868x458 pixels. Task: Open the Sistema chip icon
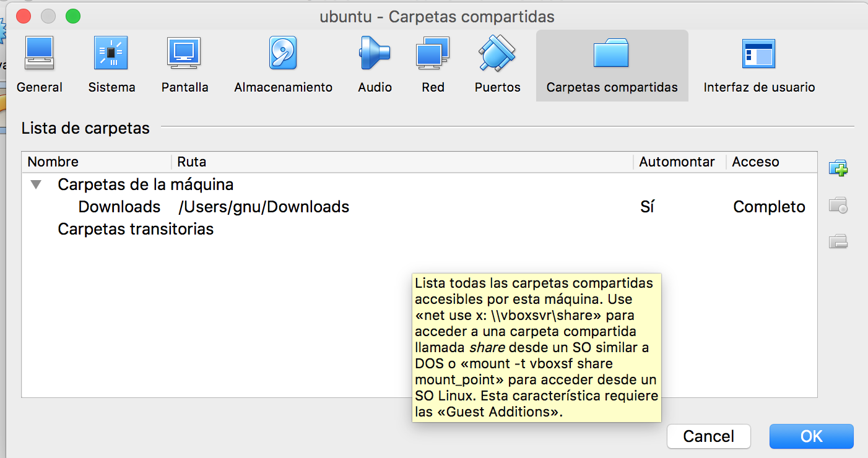[111, 53]
